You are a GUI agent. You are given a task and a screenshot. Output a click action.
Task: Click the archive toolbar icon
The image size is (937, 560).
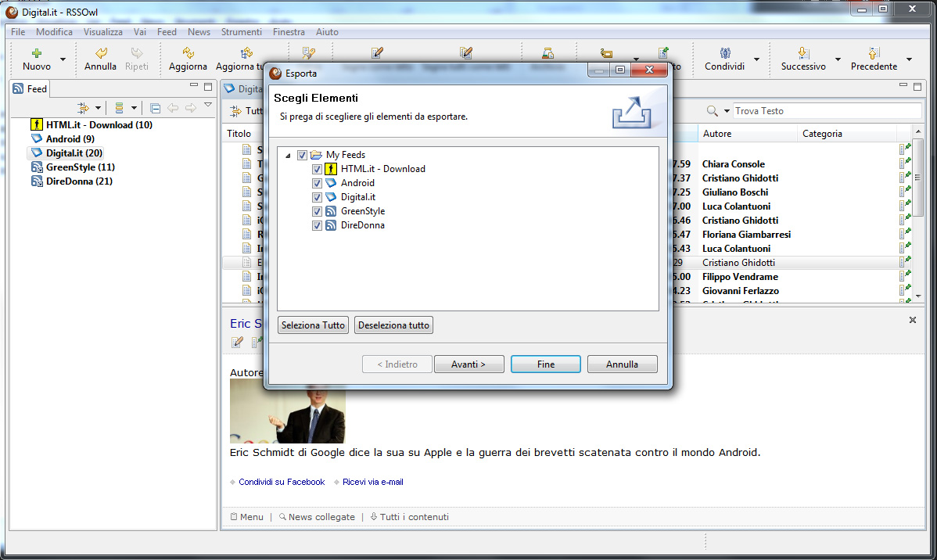[x=547, y=53]
